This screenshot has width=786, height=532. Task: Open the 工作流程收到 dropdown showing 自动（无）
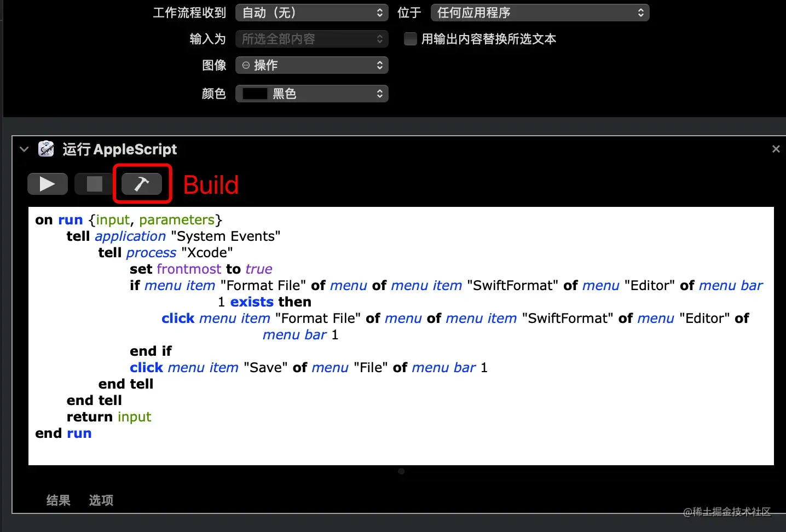tap(311, 12)
